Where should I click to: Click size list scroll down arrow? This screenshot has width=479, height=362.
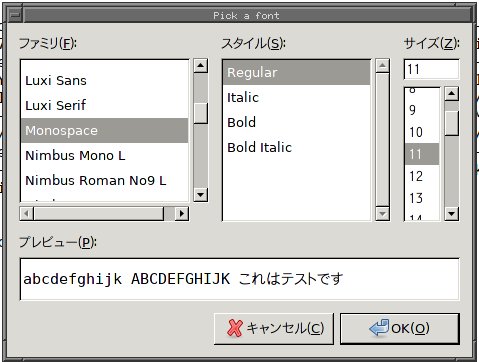[x=452, y=214]
